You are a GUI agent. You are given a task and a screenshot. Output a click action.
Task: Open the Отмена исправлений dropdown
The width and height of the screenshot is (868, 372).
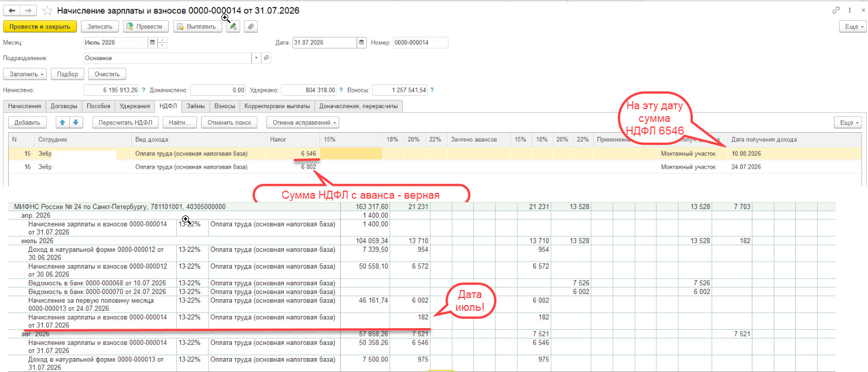(302, 122)
